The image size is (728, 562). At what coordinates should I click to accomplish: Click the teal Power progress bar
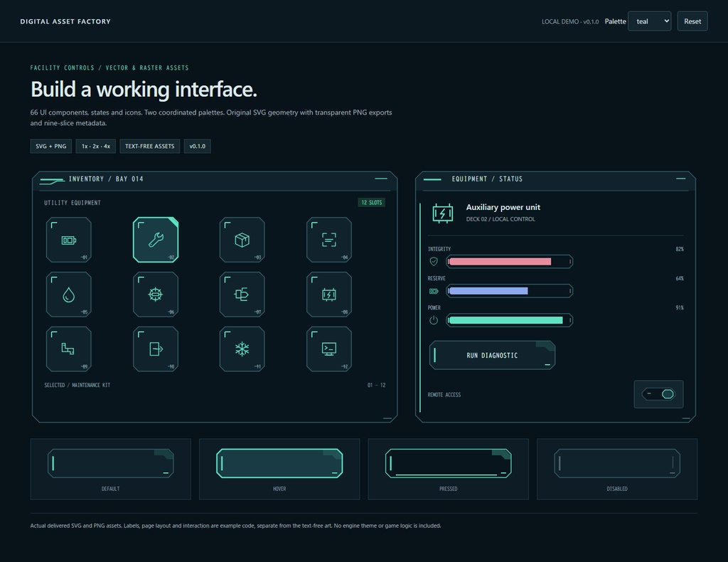(x=509, y=320)
